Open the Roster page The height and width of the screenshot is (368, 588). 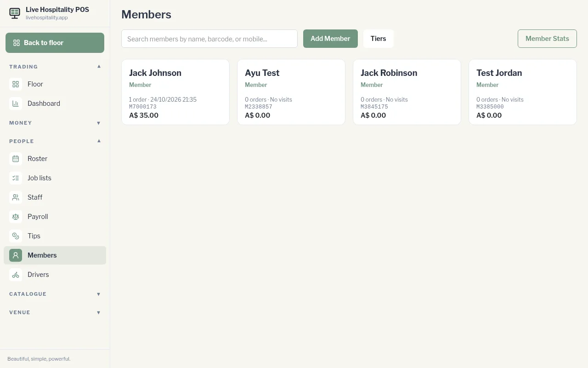point(55,159)
